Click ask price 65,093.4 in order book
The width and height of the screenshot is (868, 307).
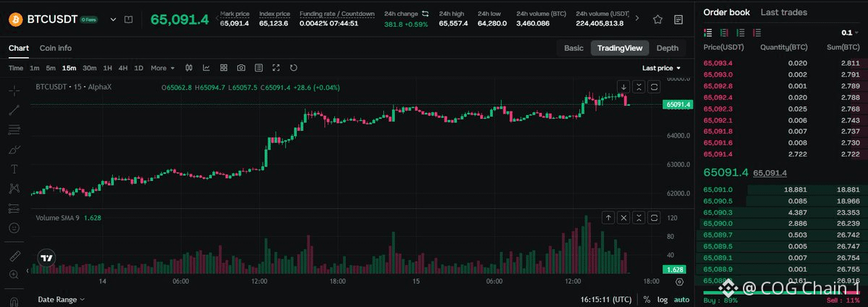[x=718, y=63]
